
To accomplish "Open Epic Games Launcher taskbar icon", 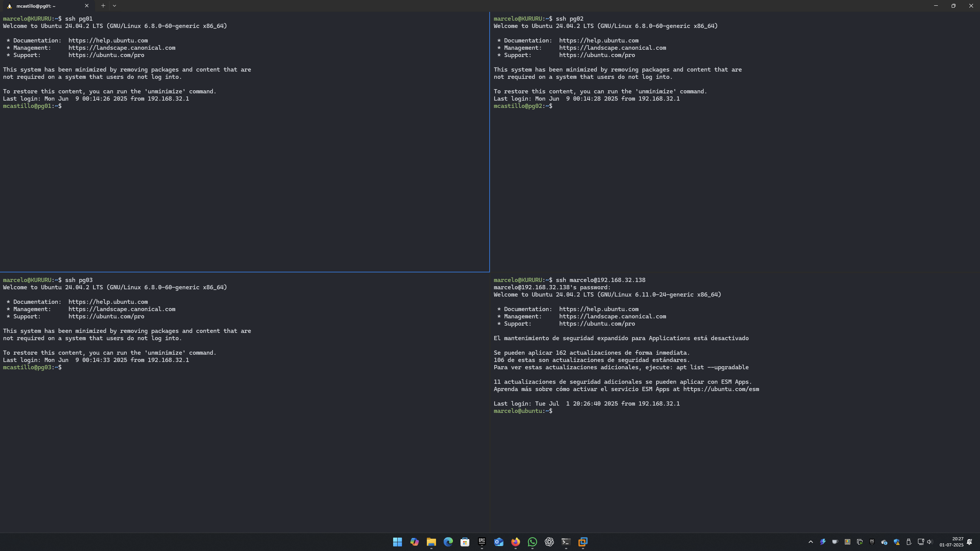I will pyautogui.click(x=482, y=542).
